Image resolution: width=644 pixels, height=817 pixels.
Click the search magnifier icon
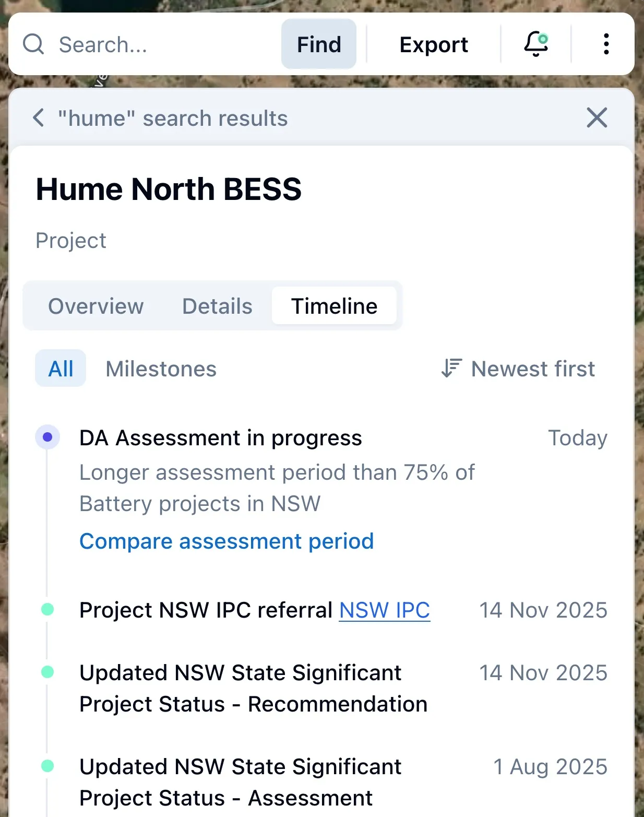coord(33,44)
